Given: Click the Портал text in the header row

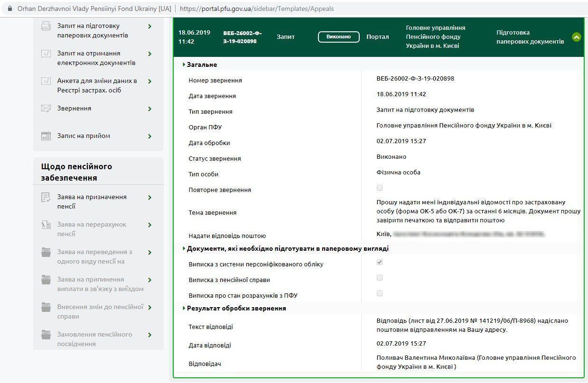Looking at the screenshot, I should click(x=378, y=37).
